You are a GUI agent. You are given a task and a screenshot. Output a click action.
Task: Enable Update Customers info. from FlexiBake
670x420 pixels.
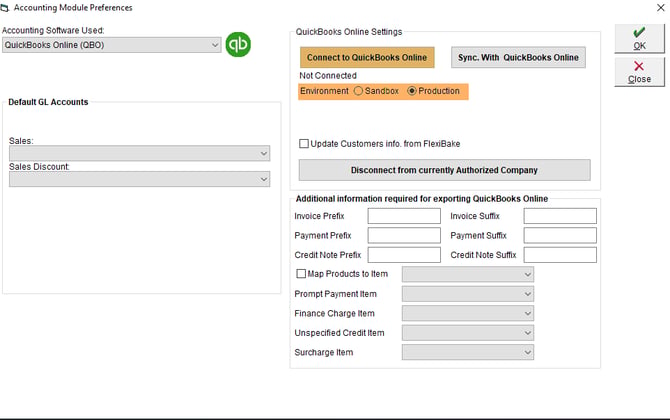(x=304, y=144)
